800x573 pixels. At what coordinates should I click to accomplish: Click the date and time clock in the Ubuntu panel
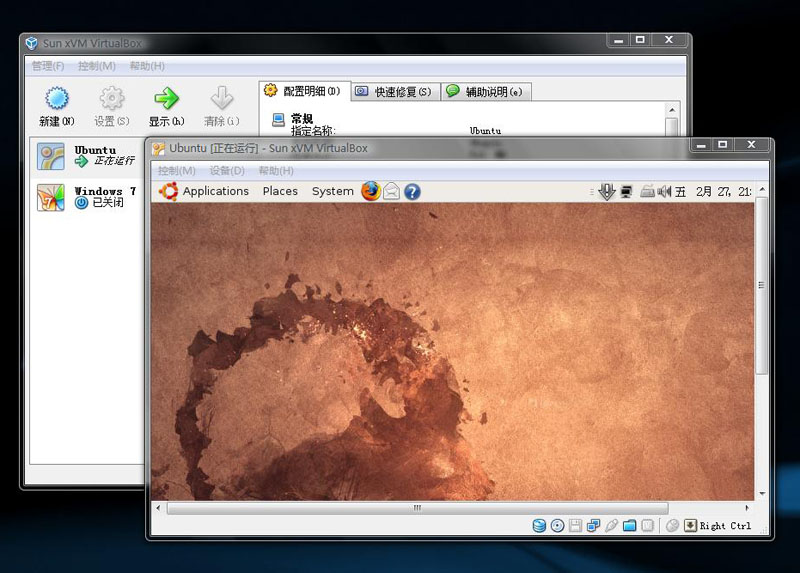[x=713, y=192]
